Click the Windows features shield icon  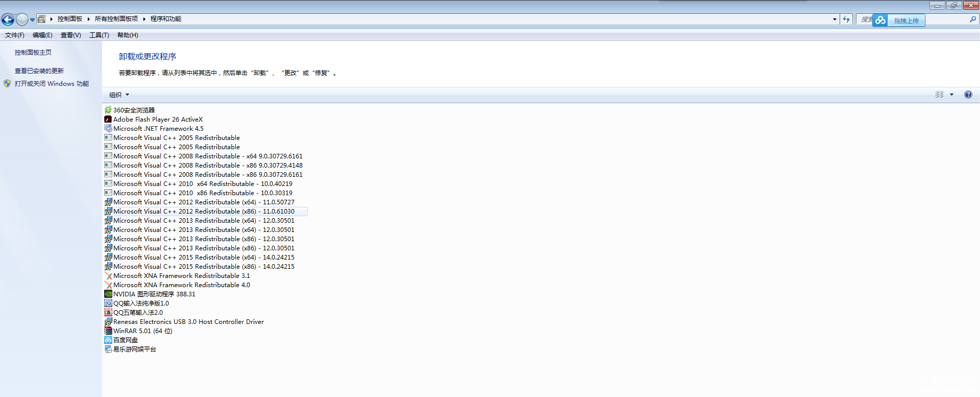7,83
